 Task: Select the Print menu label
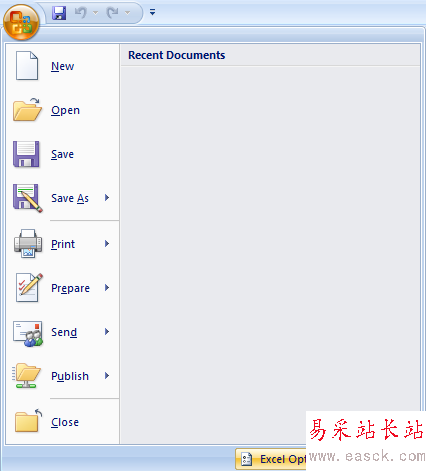pyautogui.click(x=63, y=244)
